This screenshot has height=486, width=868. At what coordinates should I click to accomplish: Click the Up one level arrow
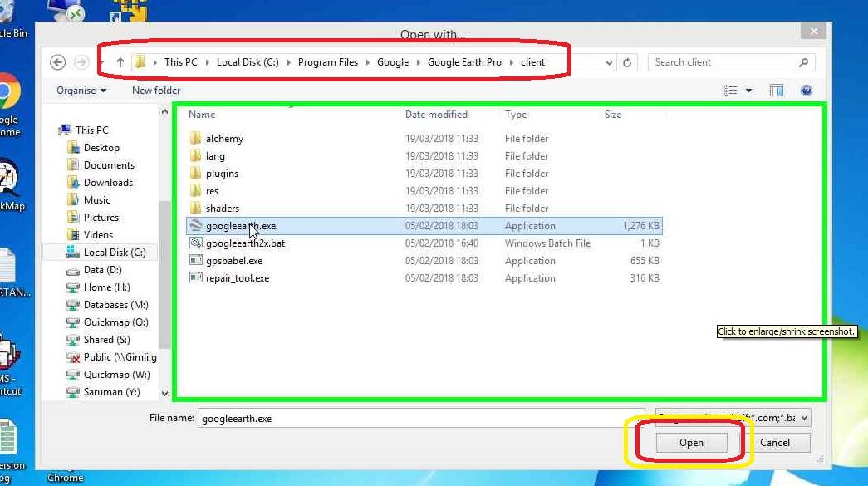click(120, 62)
